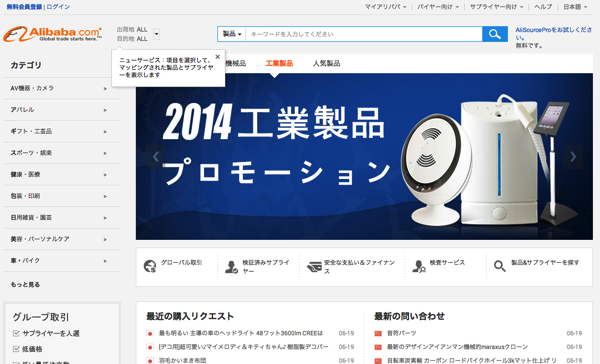Click the グローバル取引 globe icon
Screen dimensions: 600x364
[150, 266]
